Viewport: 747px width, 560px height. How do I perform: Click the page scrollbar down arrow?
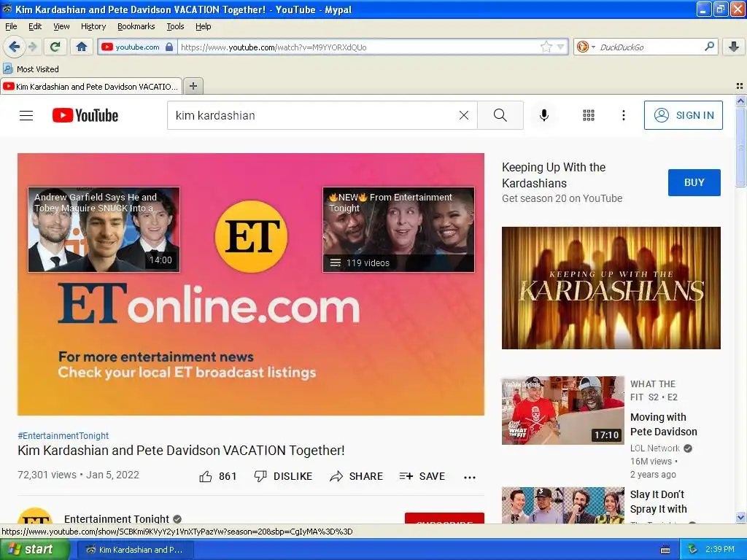tap(740, 517)
